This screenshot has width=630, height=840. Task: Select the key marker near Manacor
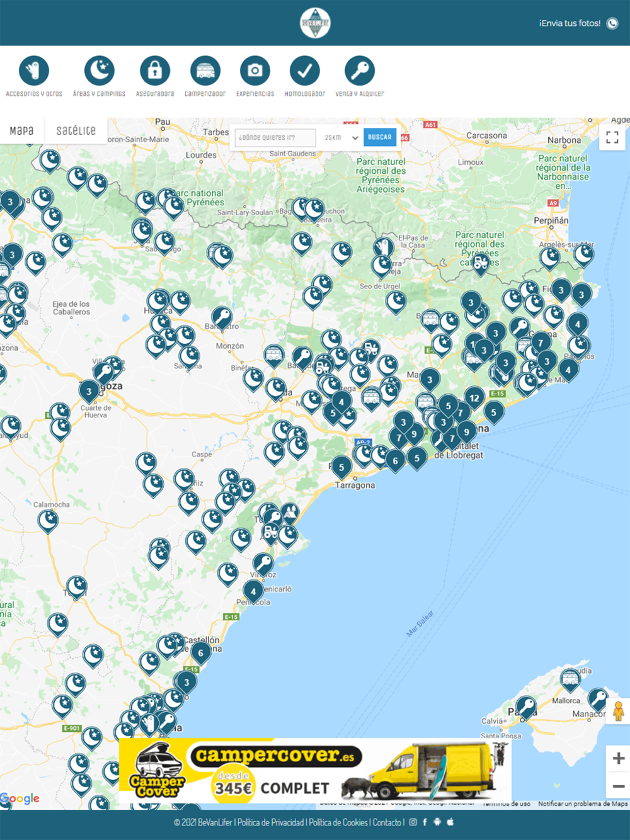[598, 700]
